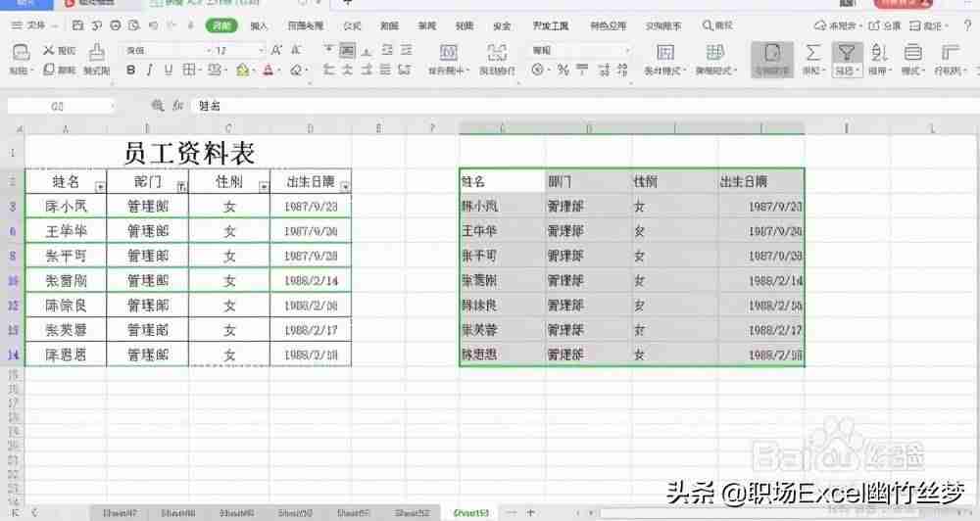Click the Wrap Text button
This screenshot has height=521, width=980.
point(497,60)
